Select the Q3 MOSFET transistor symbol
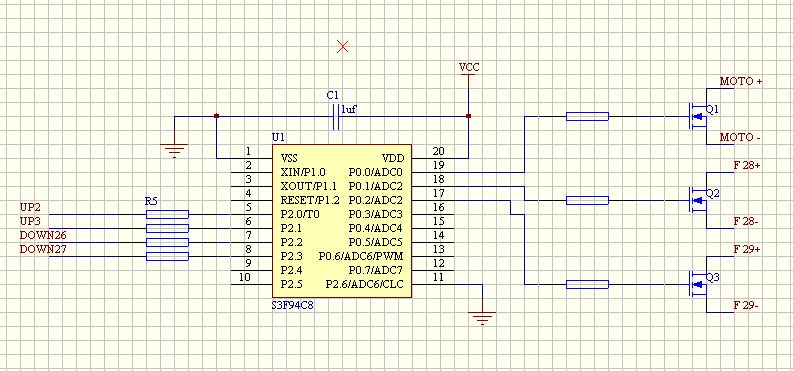The image size is (793, 371). [x=697, y=284]
